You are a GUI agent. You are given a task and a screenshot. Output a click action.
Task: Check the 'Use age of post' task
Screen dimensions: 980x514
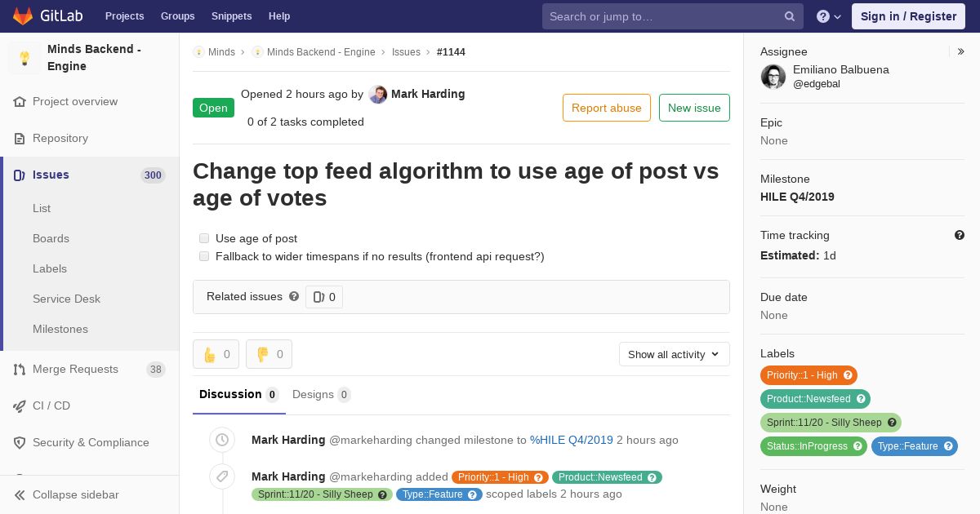click(204, 238)
